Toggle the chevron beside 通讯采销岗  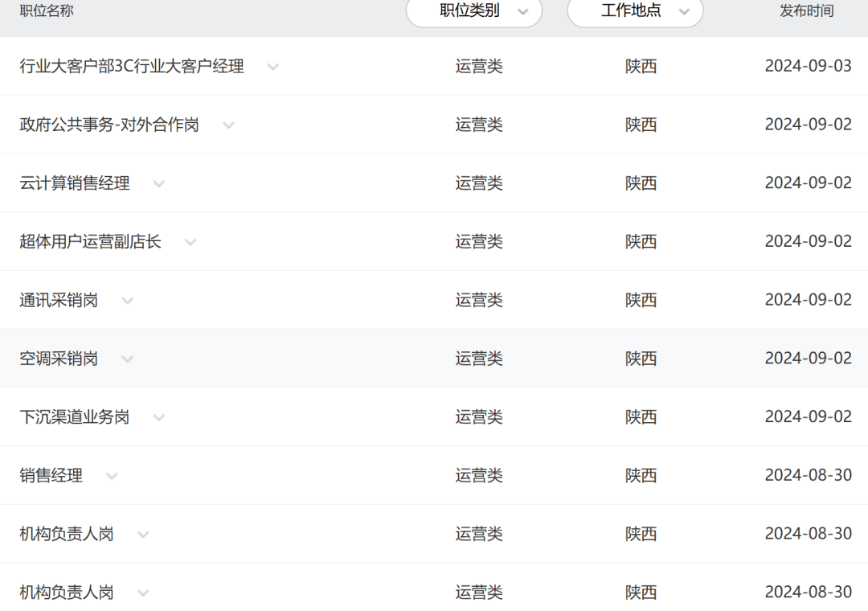[x=127, y=301]
